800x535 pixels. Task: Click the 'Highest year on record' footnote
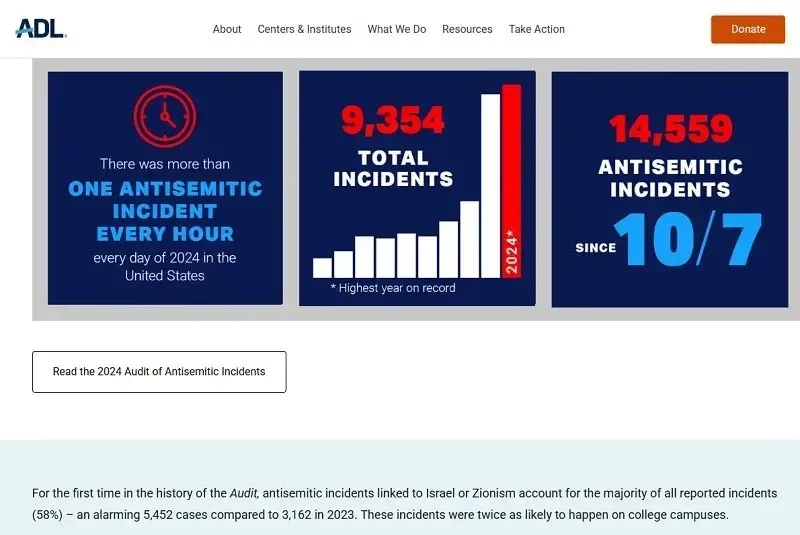pos(393,288)
